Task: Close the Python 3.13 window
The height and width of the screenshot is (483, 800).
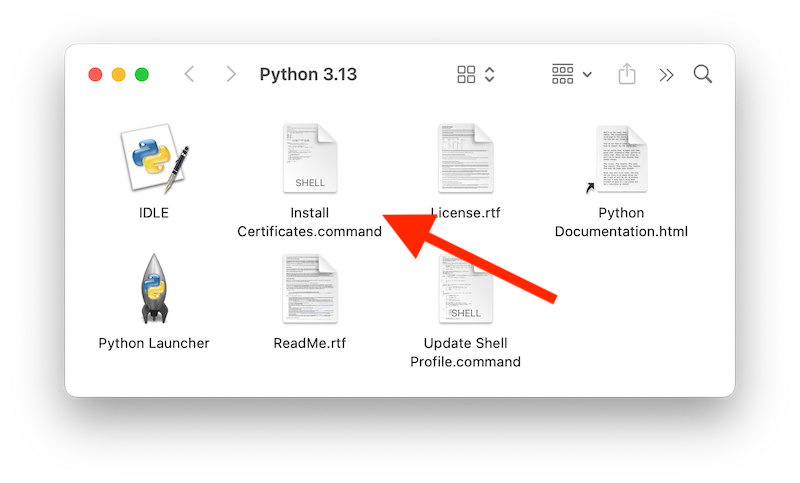Action: [96, 75]
